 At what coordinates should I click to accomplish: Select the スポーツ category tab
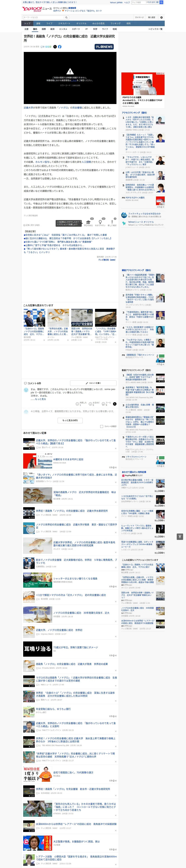click(x=76, y=29)
